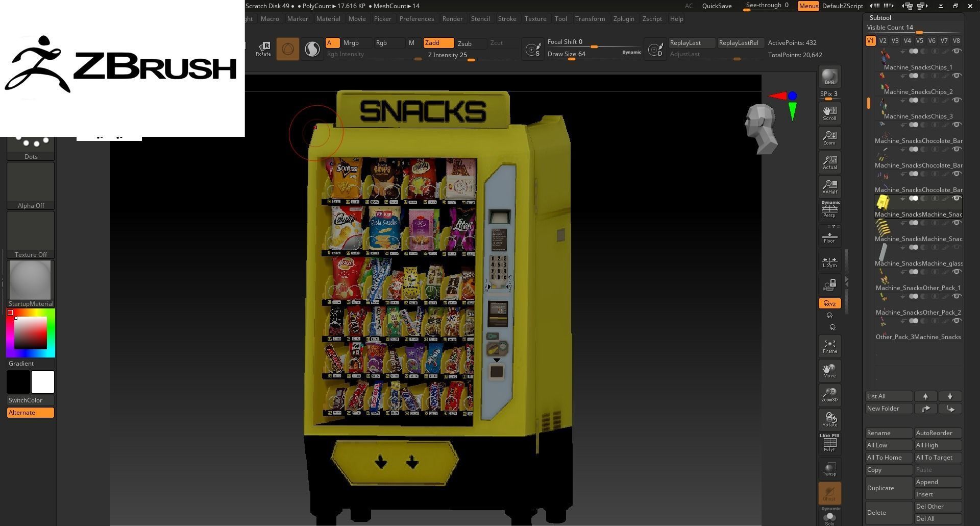Click the Z Intensity slider
The image size is (980, 526).
(472, 56)
